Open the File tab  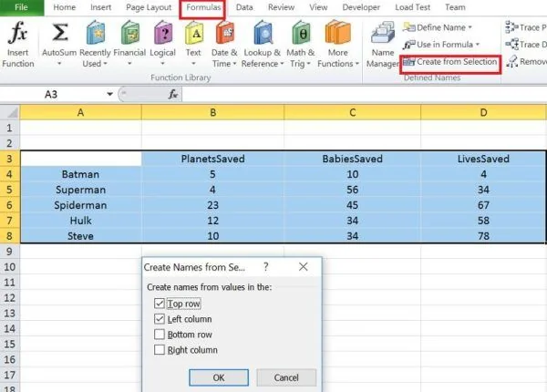(22, 7)
